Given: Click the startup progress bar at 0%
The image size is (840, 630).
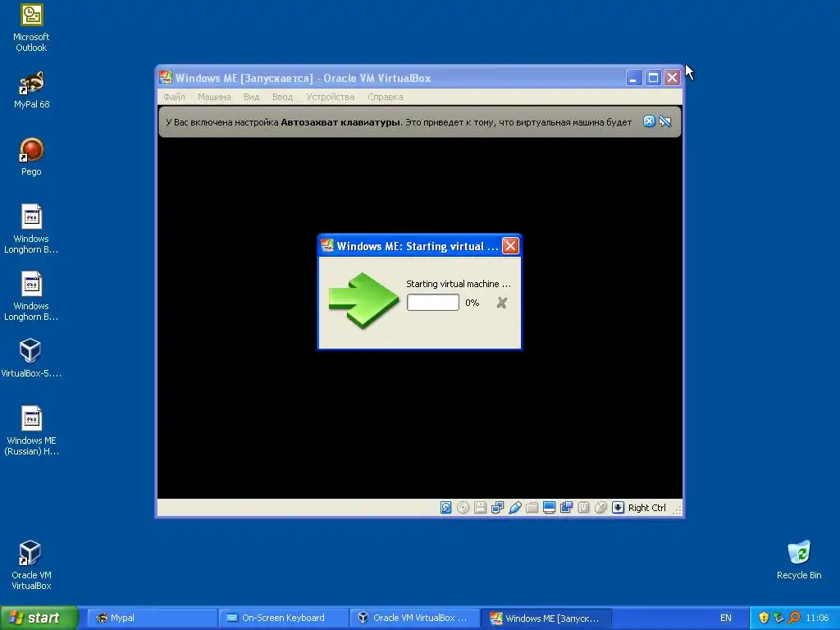Looking at the screenshot, I should 433,303.
